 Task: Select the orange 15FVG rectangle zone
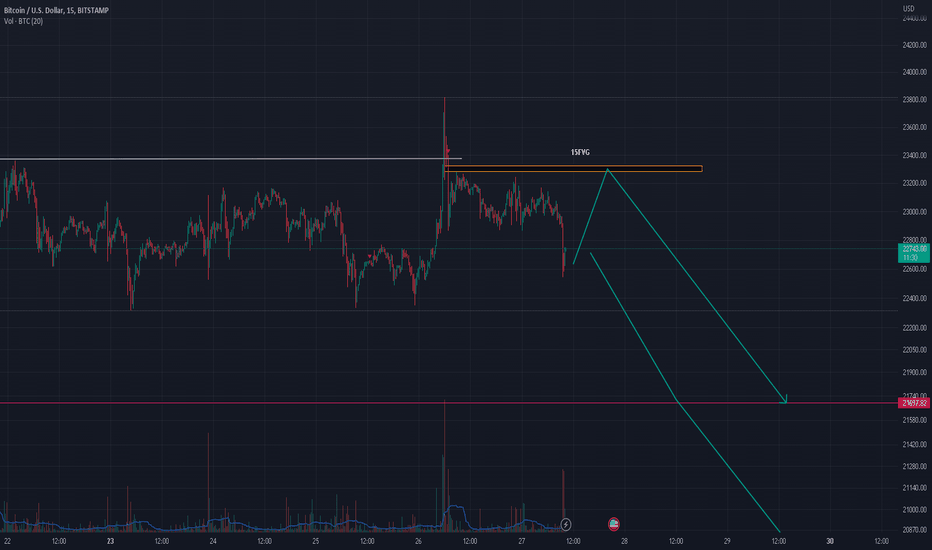tap(573, 169)
